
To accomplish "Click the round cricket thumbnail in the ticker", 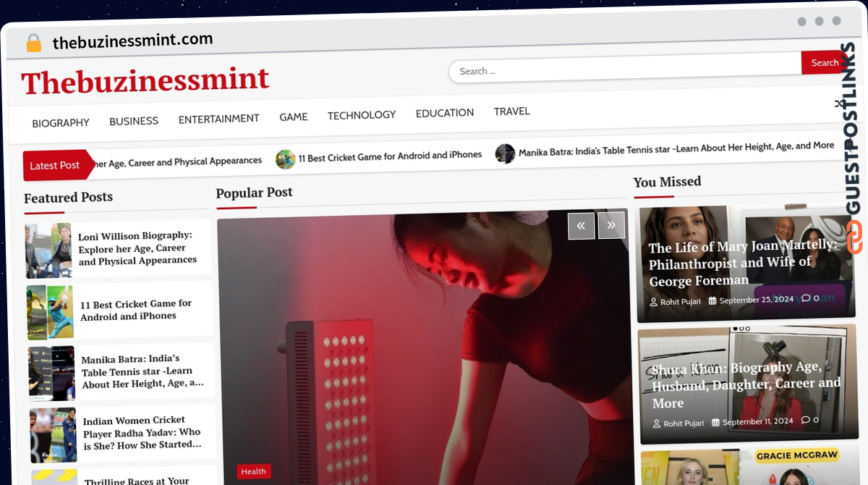I will 286,159.
